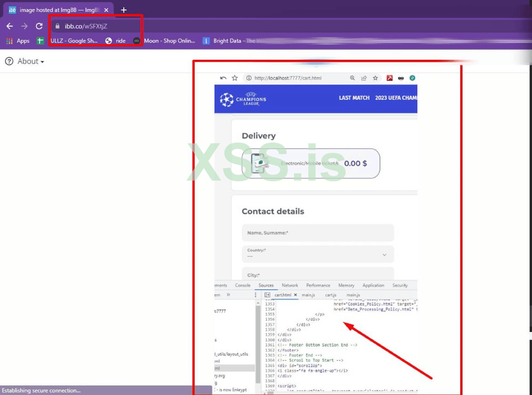Click the City input field
This screenshot has height=395, width=532.
(x=318, y=274)
